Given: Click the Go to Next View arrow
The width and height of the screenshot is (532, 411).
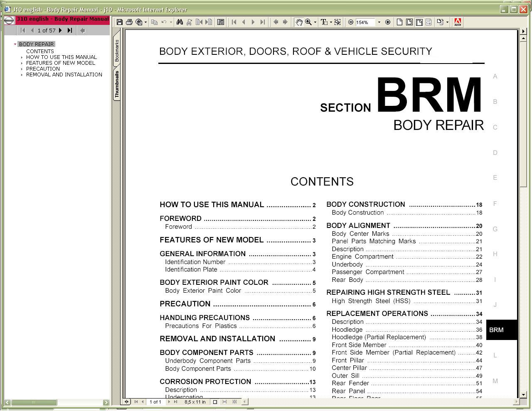Looking at the screenshot, I should coord(285,22).
